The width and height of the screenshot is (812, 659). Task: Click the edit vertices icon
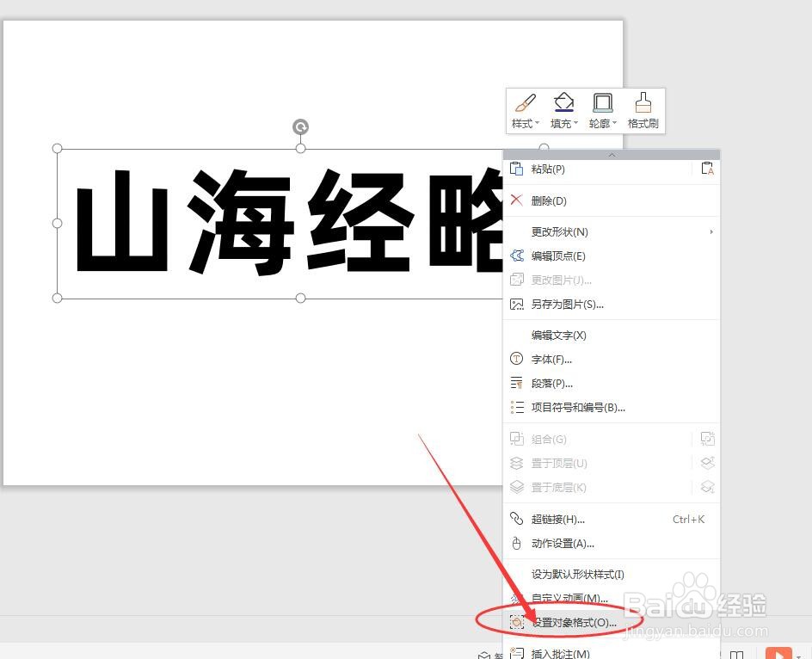516,256
